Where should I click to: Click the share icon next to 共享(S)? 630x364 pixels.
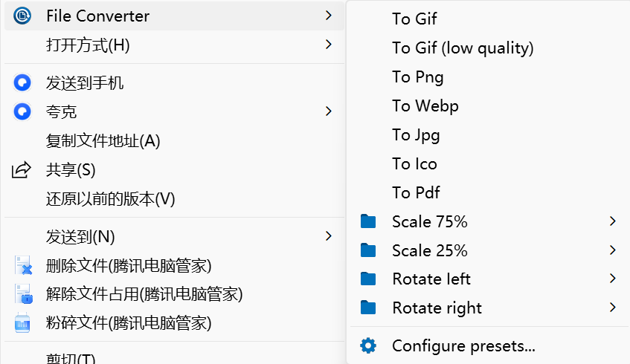[22, 169]
